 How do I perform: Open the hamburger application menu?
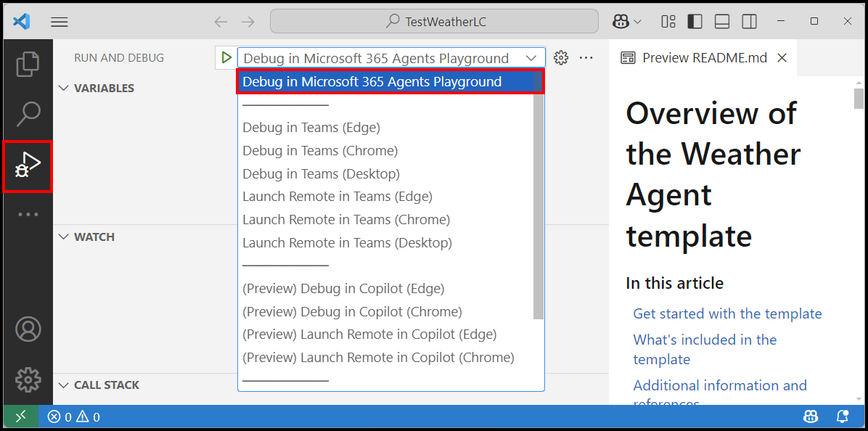59,21
